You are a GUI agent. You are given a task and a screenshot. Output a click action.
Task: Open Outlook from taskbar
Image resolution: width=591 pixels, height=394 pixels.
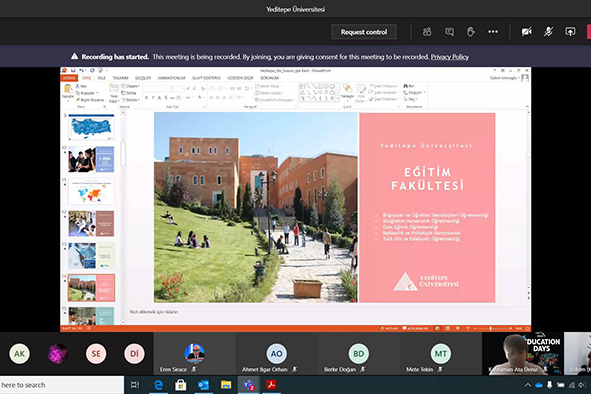pos(203,385)
